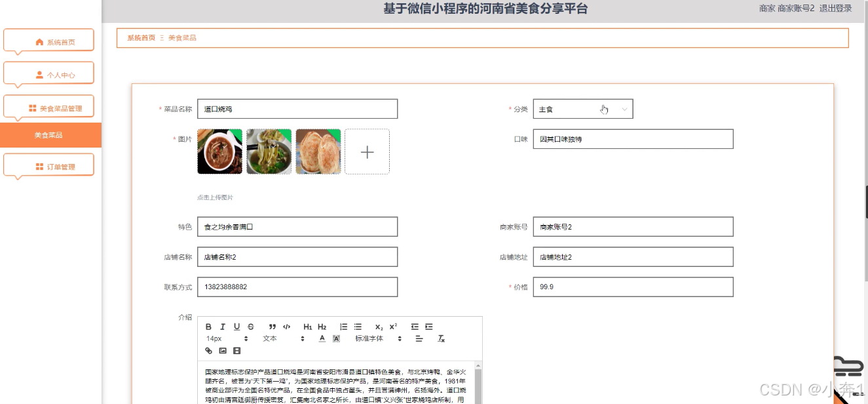
Task: Toggle bold formatting in the editor
Action: click(209, 327)
